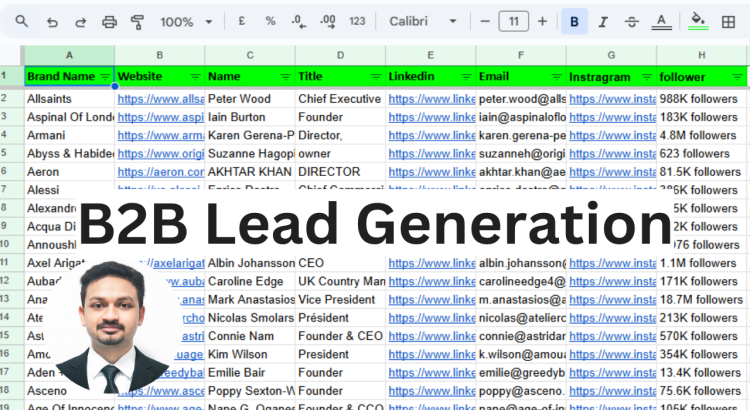
Task: Open the borders menu
Action: pyautogui.click(x=728, y=22)
